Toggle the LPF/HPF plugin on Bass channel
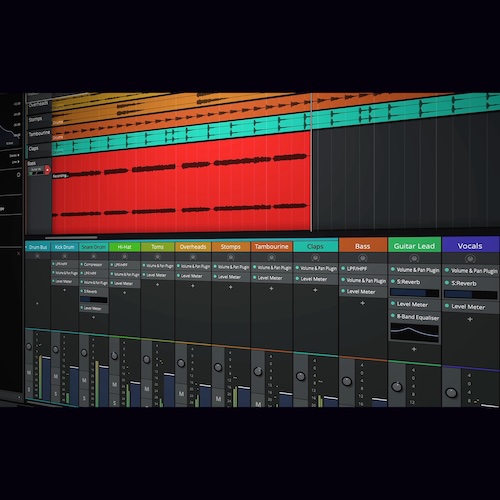This screenshot has width=500, height=500. pos(343,268)
